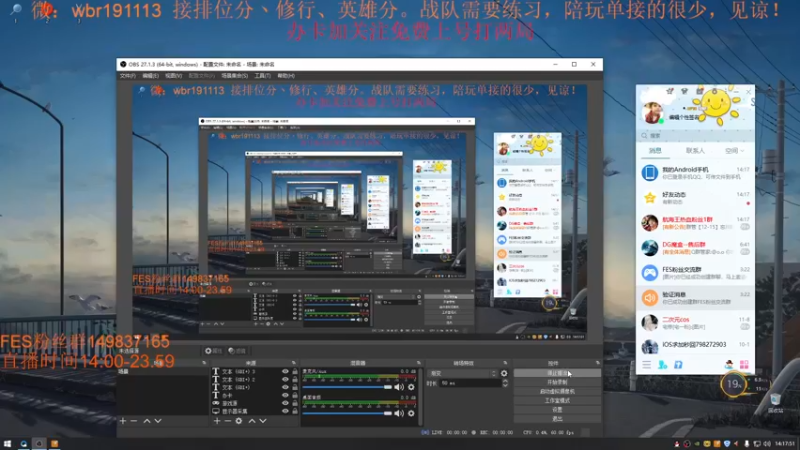Click the Windows Start button
The image size is (800, 450).
tap(7, 444)
